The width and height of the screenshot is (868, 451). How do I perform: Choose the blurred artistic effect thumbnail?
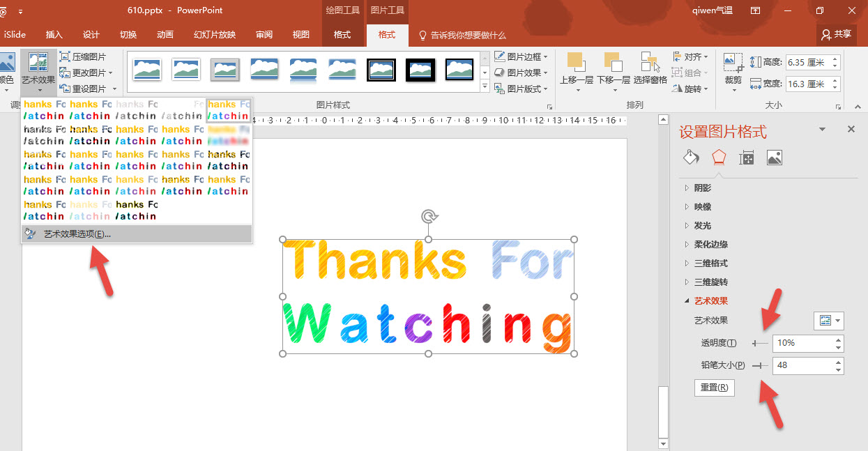click(x=229, y=135)
